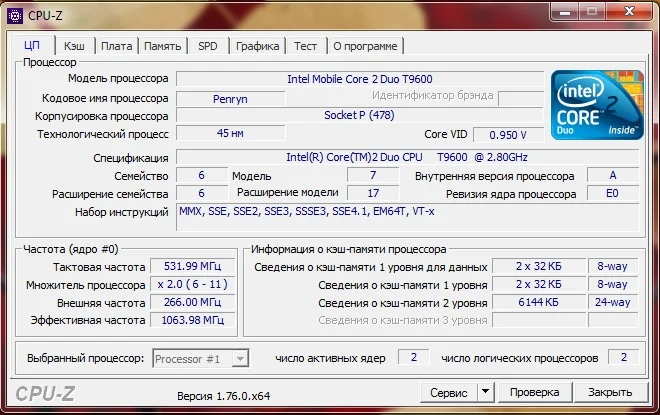
Task: Switch to the Память tab
Action: 162,46
